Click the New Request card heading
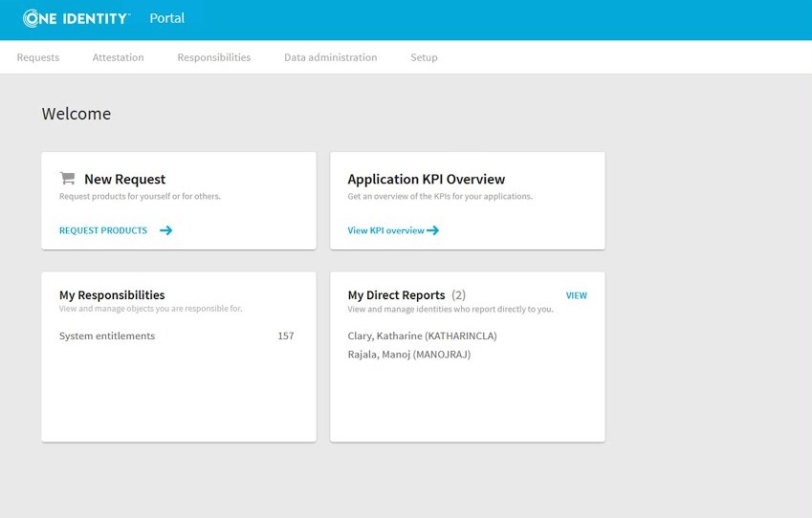The height and width of the screenshot is (518, 812). tap(124, 179)
